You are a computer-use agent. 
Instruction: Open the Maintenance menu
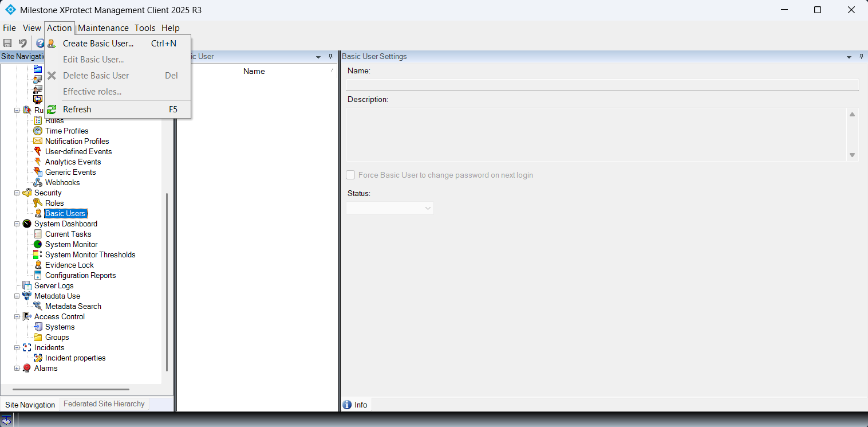[103, 28]
